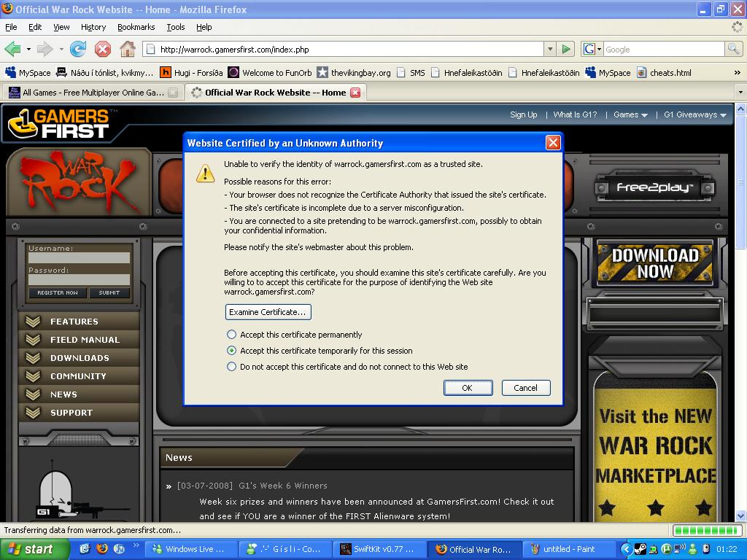Select Accept this certificate permanently
747x560 pixels.
[231, 335]
